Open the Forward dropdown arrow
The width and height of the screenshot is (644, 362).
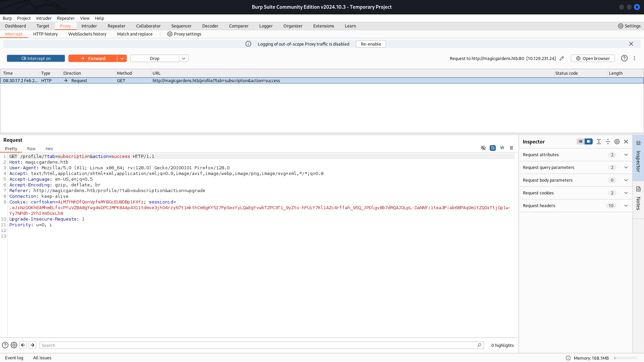[x=122, y=58]
